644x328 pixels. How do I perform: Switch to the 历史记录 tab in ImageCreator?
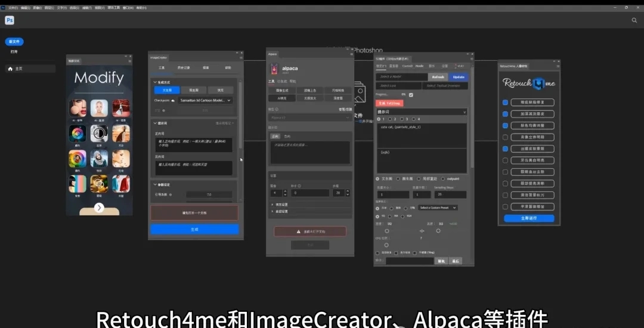coord(183,68)
